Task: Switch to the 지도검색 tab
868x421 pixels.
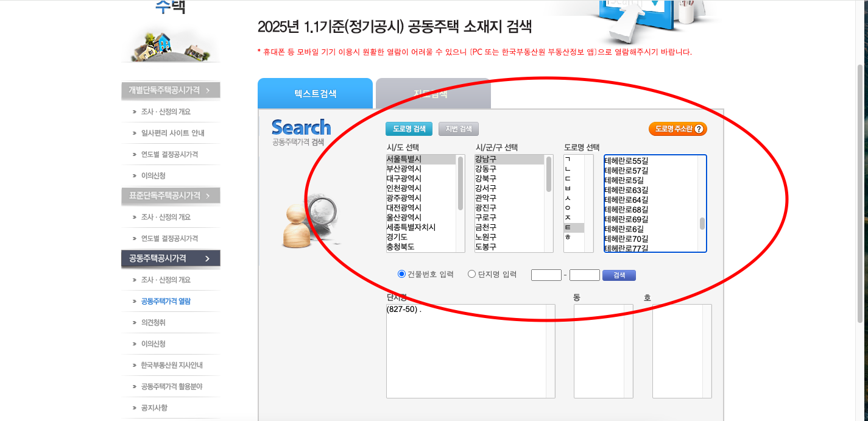Action: [x=432, y=94]
